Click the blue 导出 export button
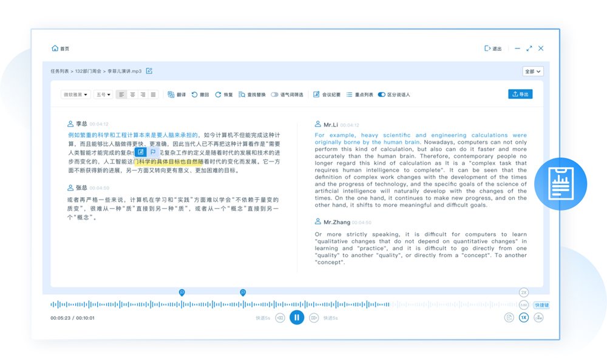607x364 pixels. 520,94
